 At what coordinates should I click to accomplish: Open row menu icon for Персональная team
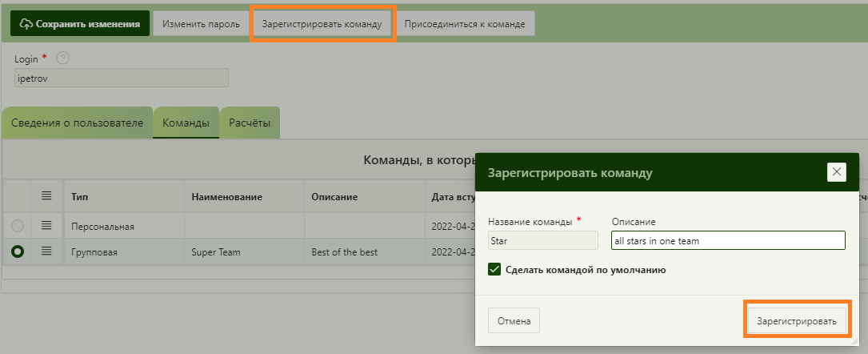coord(46,226)
